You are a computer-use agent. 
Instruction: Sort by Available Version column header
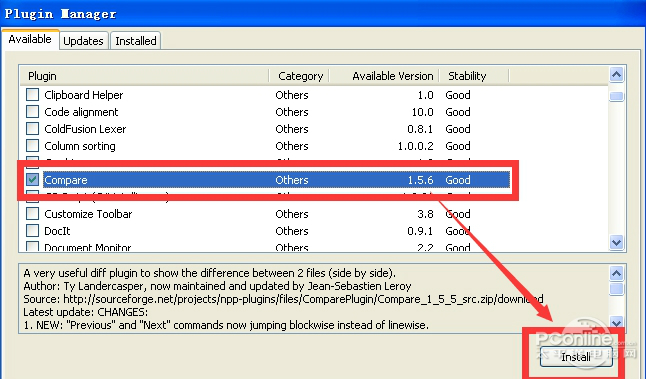click(x=384, y=76)
